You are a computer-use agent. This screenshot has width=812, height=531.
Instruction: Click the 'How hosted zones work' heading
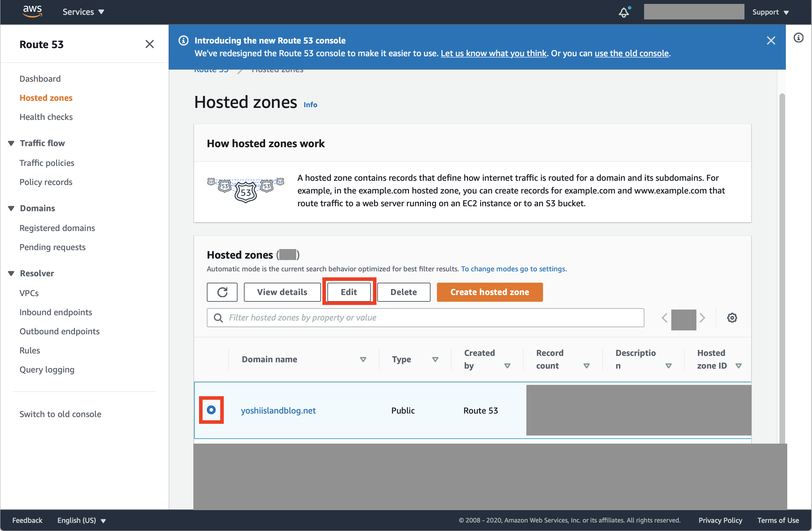pos(265,144)
